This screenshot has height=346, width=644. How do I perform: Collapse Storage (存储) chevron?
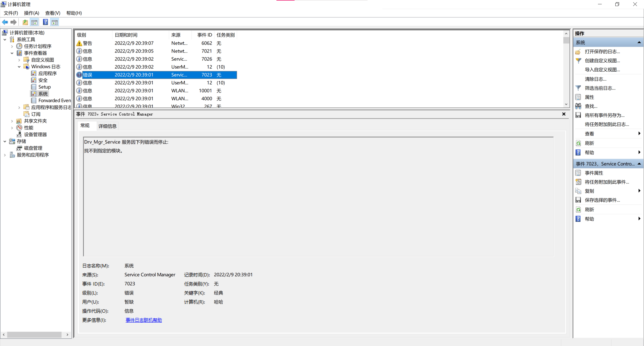pyautogui.click(x=5, y=141)
